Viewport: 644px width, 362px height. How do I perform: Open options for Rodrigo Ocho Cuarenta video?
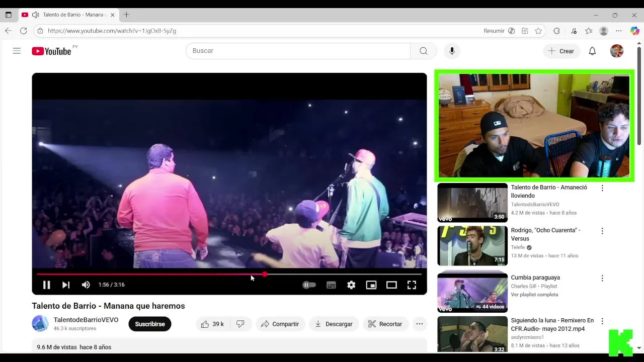coord(602,231)
